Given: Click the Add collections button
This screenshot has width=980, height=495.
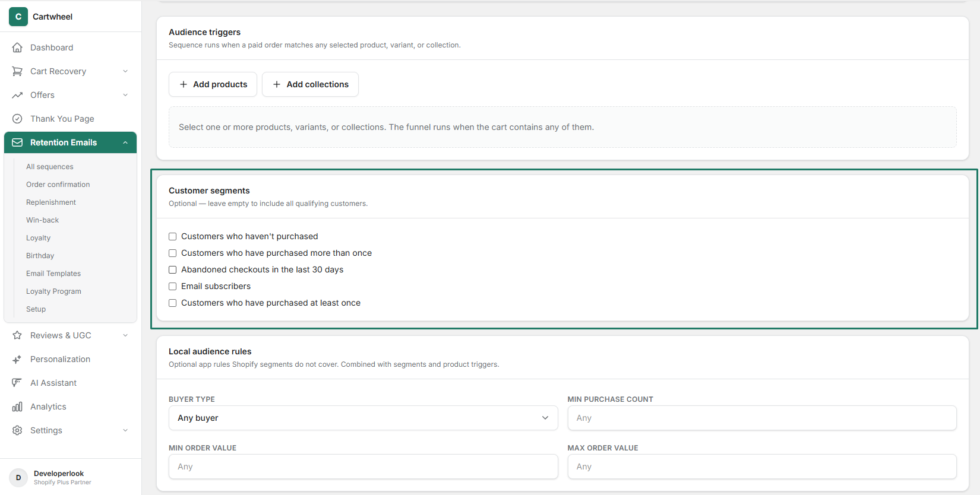Looking at the screenshot, I should (x=310, y=84).
